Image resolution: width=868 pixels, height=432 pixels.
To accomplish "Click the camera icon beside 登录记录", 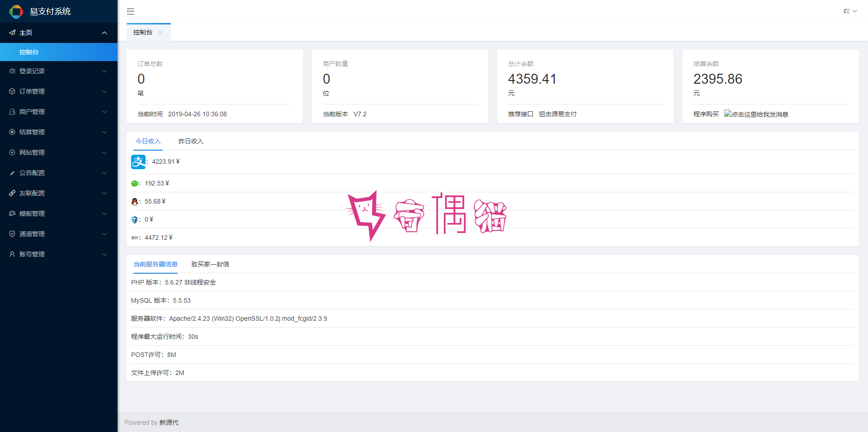I will click(12, 71).
